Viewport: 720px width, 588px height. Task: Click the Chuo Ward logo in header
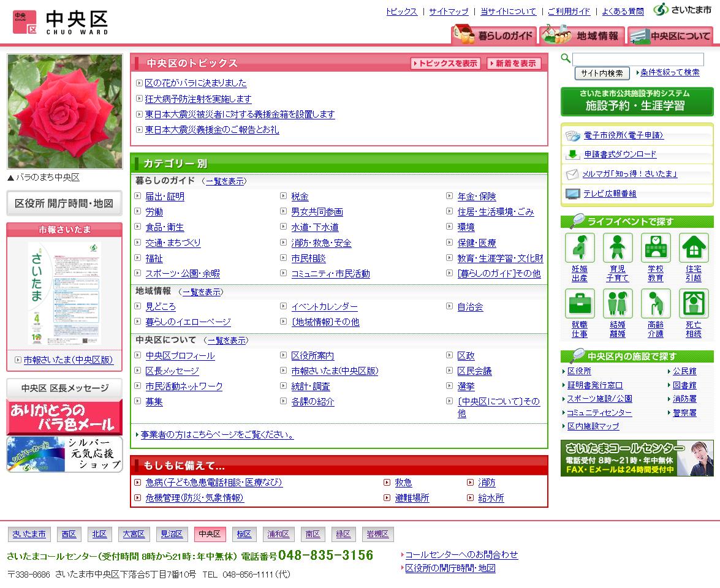(60, 22)
